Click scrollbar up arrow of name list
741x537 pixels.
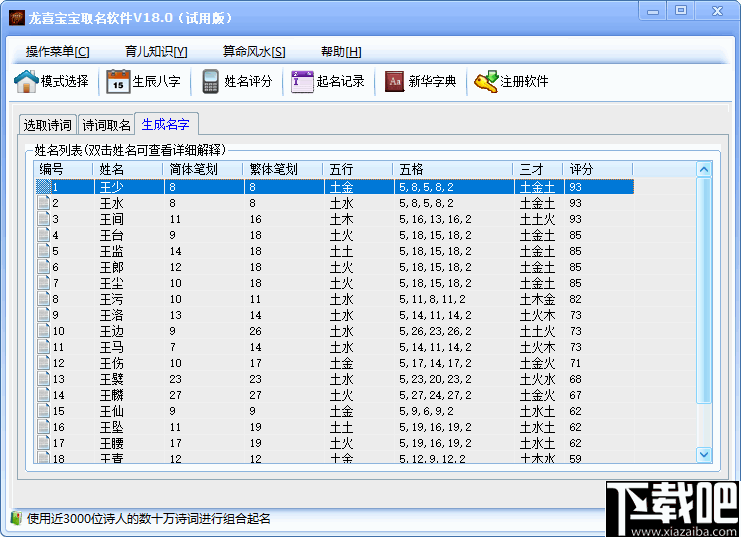(704, 169)
